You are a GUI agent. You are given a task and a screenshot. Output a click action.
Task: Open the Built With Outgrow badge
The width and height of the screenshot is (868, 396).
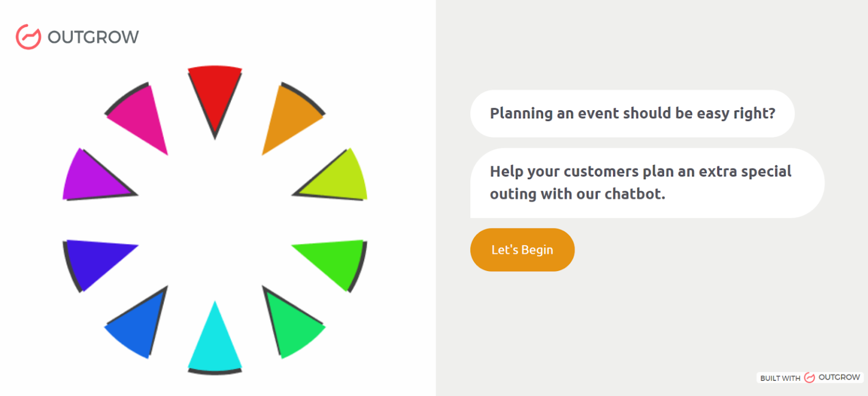click(x=809, y=377)
